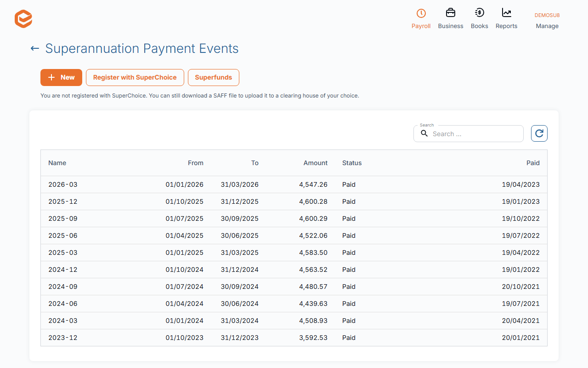Image resolution: width=588 pixels, height=368 pixels.
Task: Select the amount 4,547.26
Action: (x=313, y=184)
